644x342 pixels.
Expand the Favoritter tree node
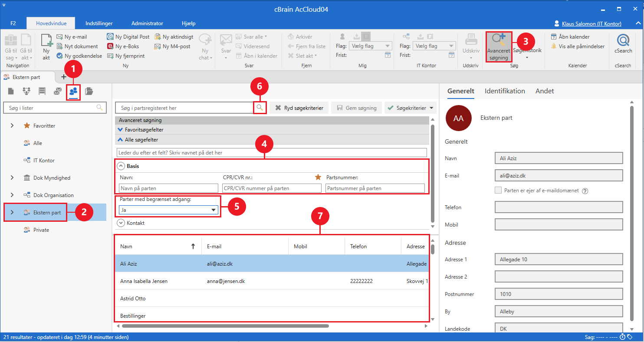pyautogui.click(x=12, y=125)
